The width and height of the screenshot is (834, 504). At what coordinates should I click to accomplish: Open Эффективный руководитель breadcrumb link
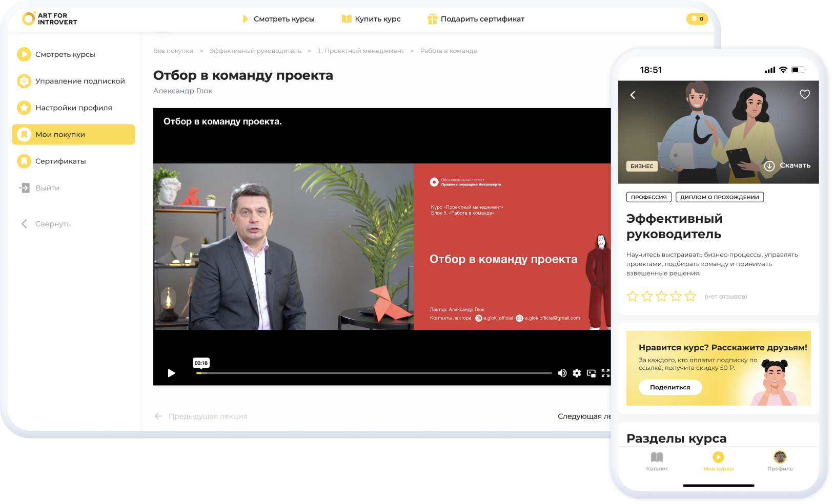point(255,51)
